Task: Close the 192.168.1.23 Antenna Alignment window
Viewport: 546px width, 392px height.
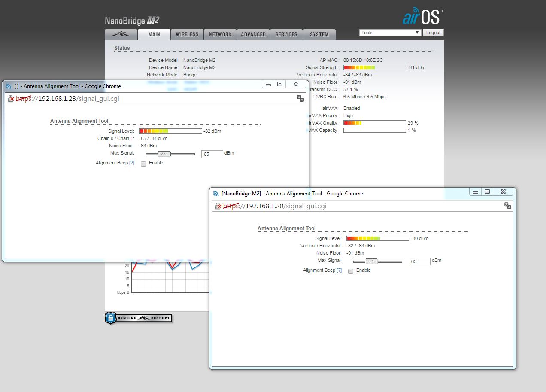Action: [x=296, y=85]
